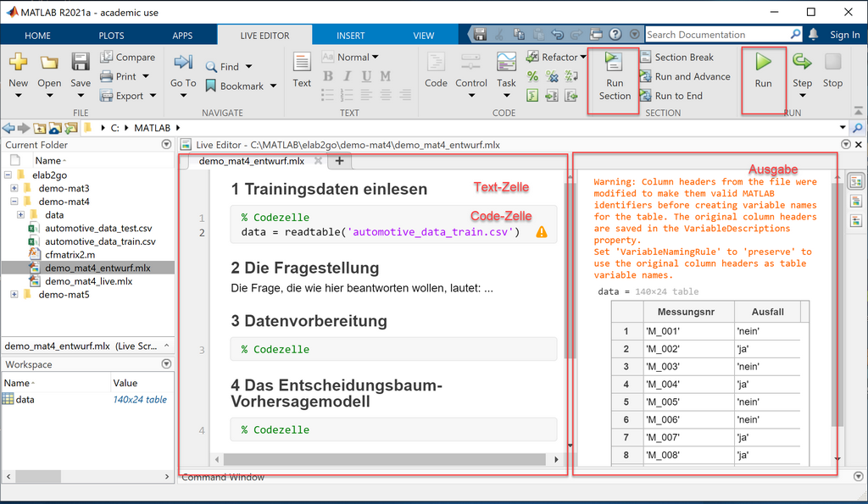
Task: Switch to Output Inline view
Action: click(856, 201)
